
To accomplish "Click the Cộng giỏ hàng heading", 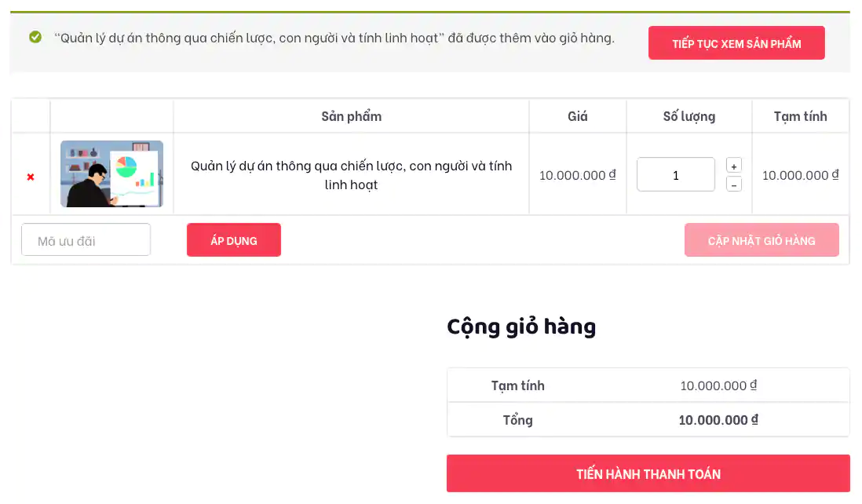I will [520, 327].
